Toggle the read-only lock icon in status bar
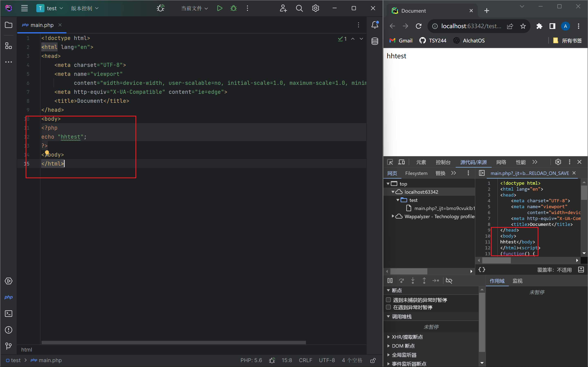Image resolution: width=588 pixels, height=367 pixels. point(373,360)
